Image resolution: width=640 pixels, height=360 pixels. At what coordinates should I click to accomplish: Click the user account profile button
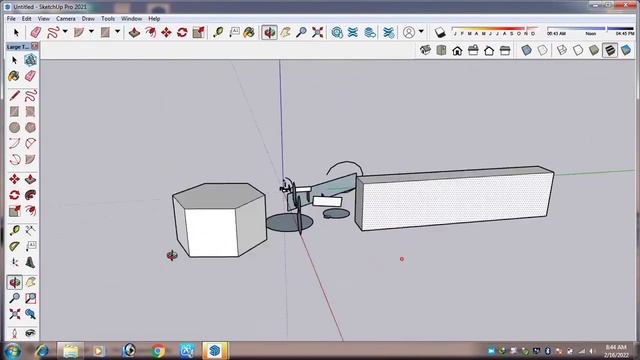pos(409,32)
